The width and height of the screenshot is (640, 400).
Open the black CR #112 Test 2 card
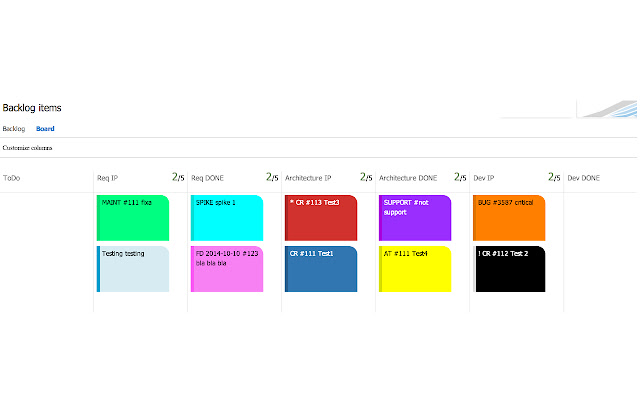(509, 269)
